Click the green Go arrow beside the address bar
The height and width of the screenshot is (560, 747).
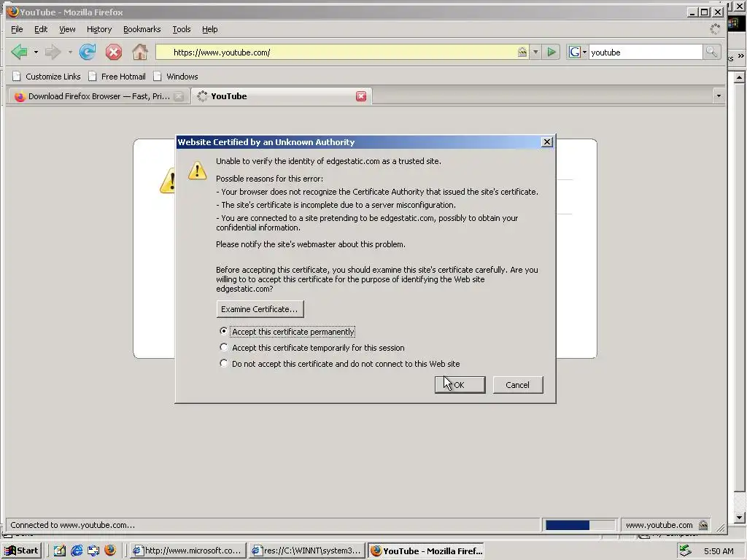tap(551, 52)
